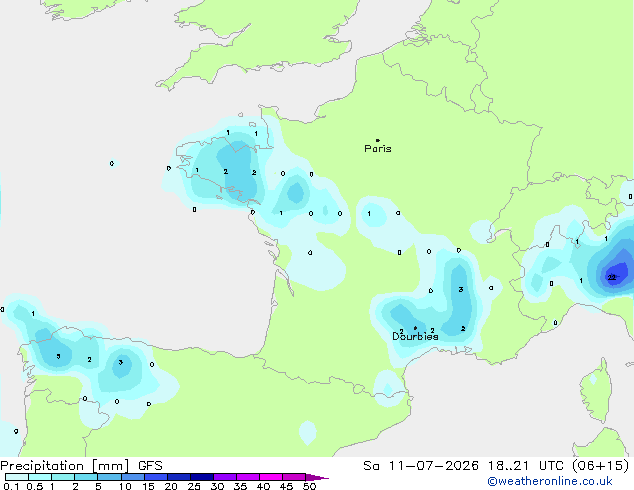Click the '(06+15)' model run text
The height and width of the screenshot is (490, 634).
tap(601, 466)
